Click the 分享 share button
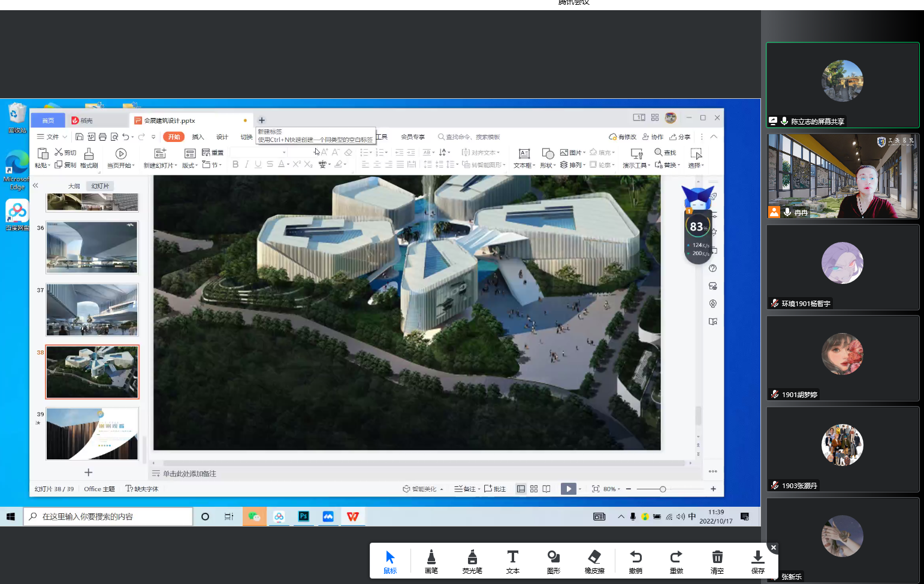The image size is (924, 584). 680,137
